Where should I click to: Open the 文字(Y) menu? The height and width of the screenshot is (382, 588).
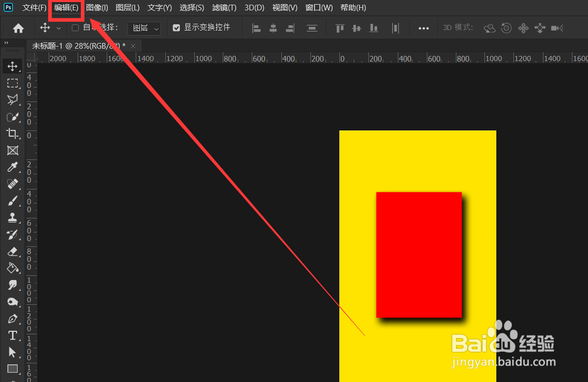pos(160,7)
